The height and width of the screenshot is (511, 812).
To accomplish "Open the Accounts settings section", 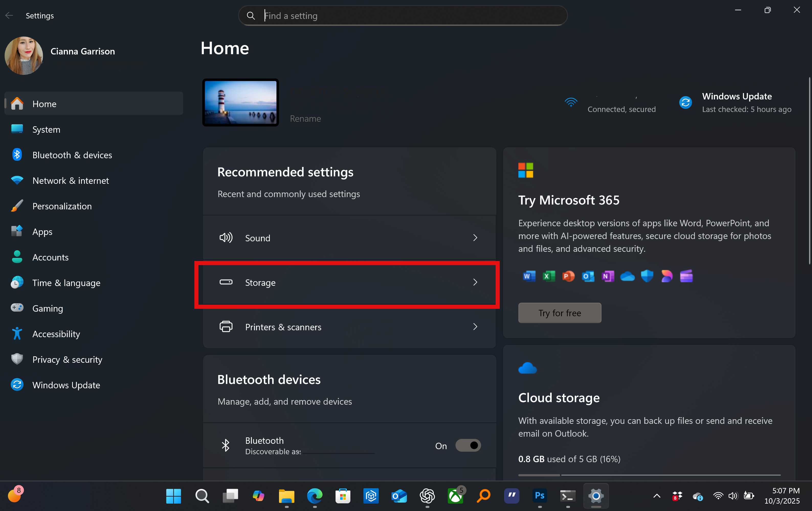I will pos(51,257).
